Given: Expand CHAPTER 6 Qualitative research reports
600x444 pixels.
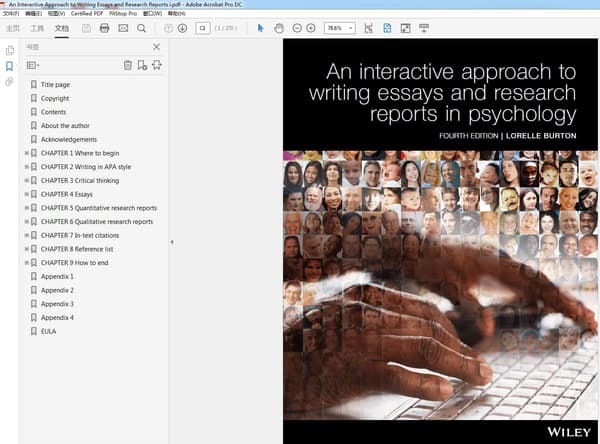Looking at the screenshot, I should [x=26, y=222].
